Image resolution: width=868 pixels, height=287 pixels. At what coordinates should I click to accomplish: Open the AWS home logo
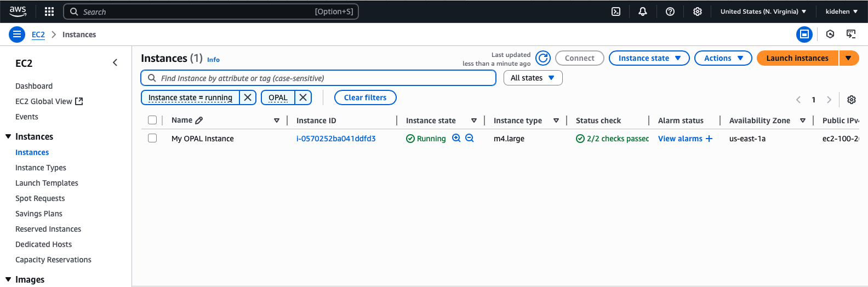(18, 11)
